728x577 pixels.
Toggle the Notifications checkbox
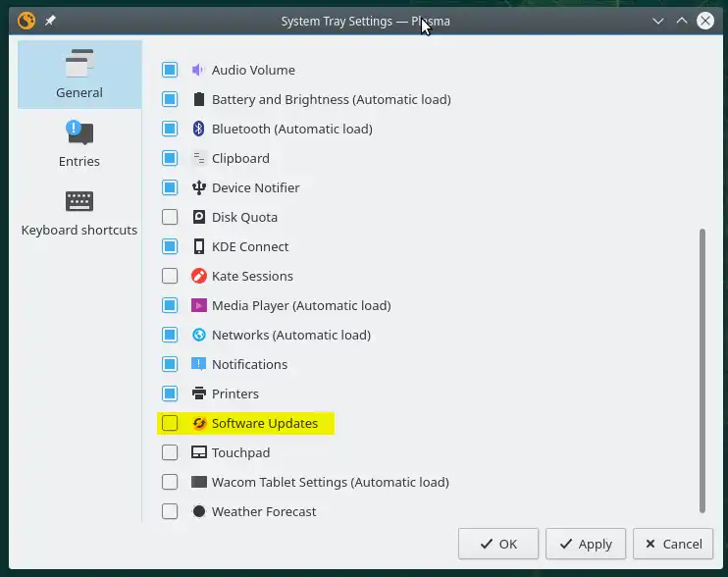[x=170, y=364]
